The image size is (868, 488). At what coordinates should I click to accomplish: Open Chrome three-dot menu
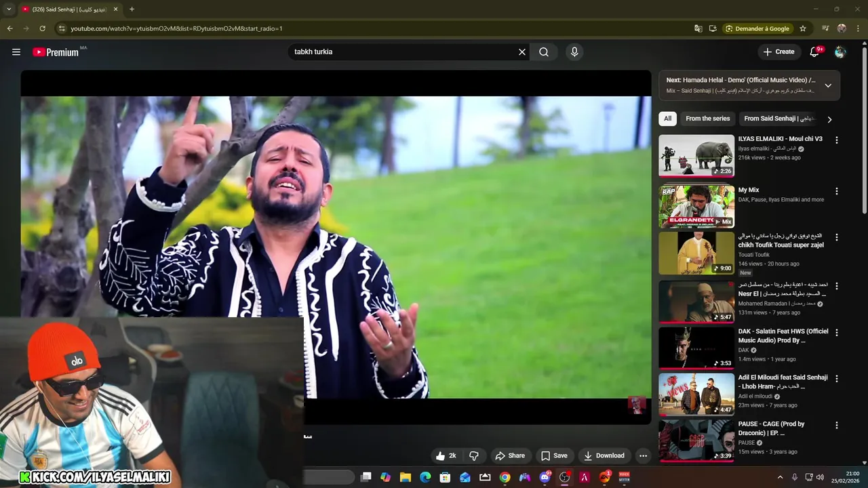click(x=858, y=28)
